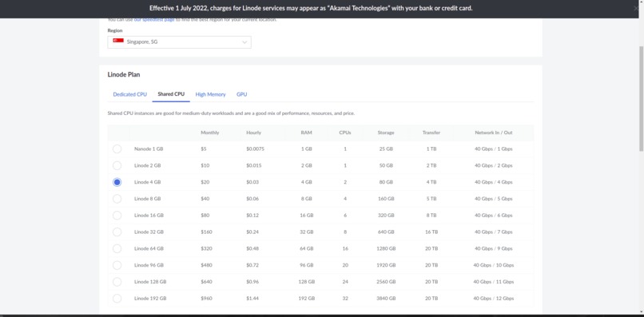
Task: Click the 40 Gbps / 4 Gbps network value
Action: coord(493,182)
